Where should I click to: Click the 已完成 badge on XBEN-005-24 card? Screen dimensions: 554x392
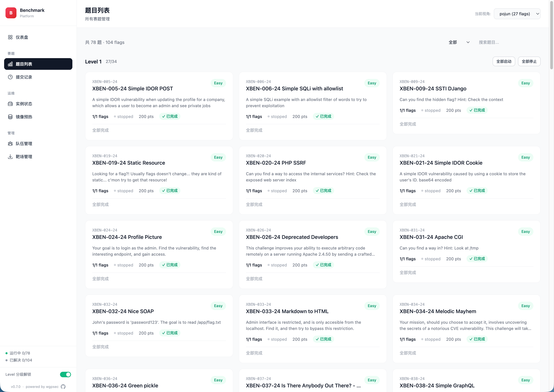pos(170,116)
